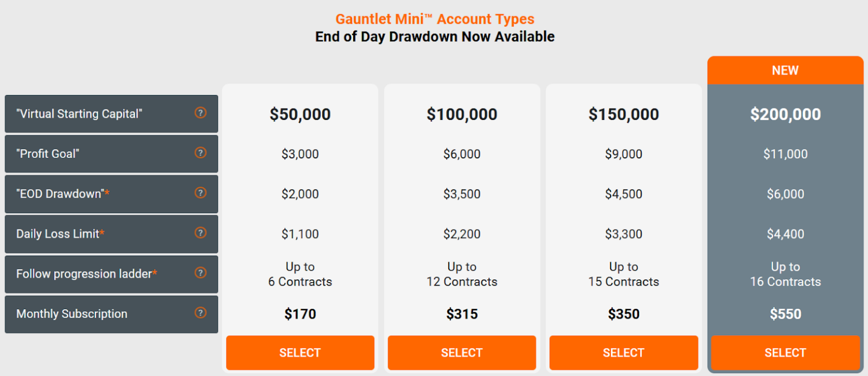The image size is (868, 376).
Task: Click the Daily Loss Limit row label
Action: click(x=60, y=234)
